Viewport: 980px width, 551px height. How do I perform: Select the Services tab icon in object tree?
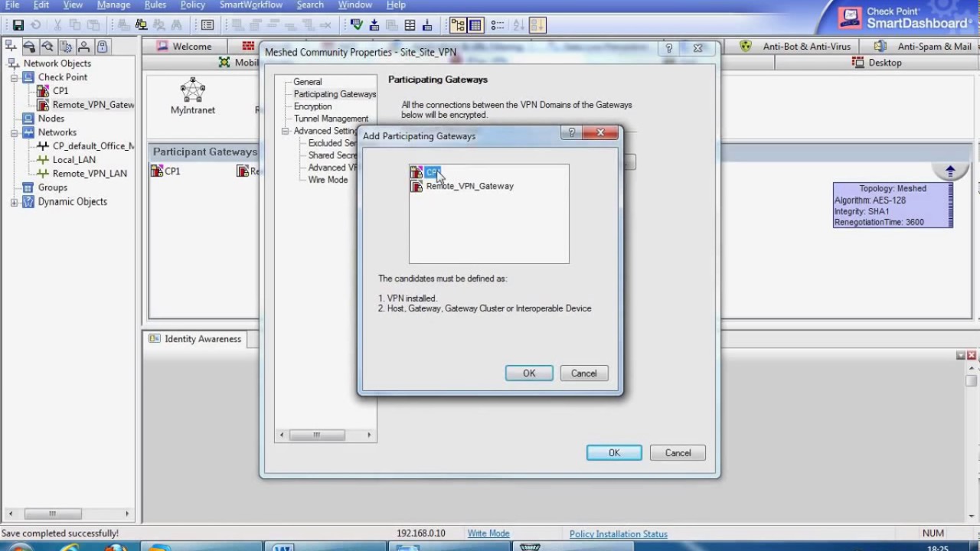(29, 46)
